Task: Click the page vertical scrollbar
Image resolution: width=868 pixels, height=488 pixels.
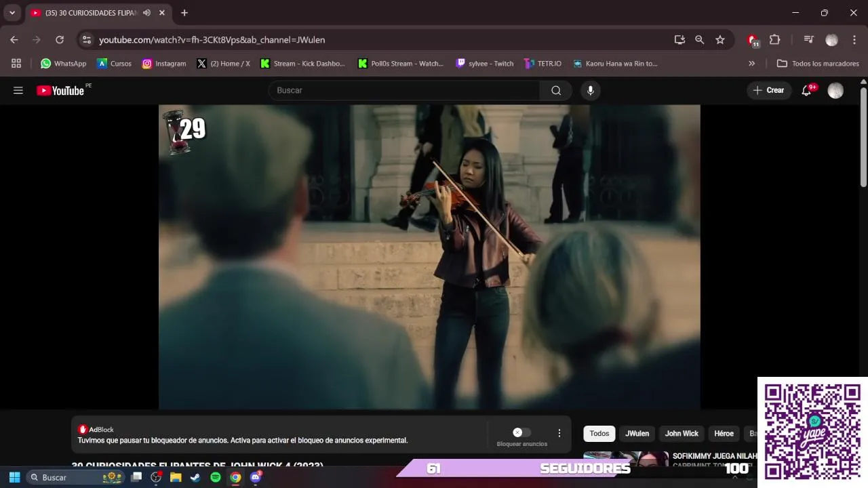Action: (863, 136)
